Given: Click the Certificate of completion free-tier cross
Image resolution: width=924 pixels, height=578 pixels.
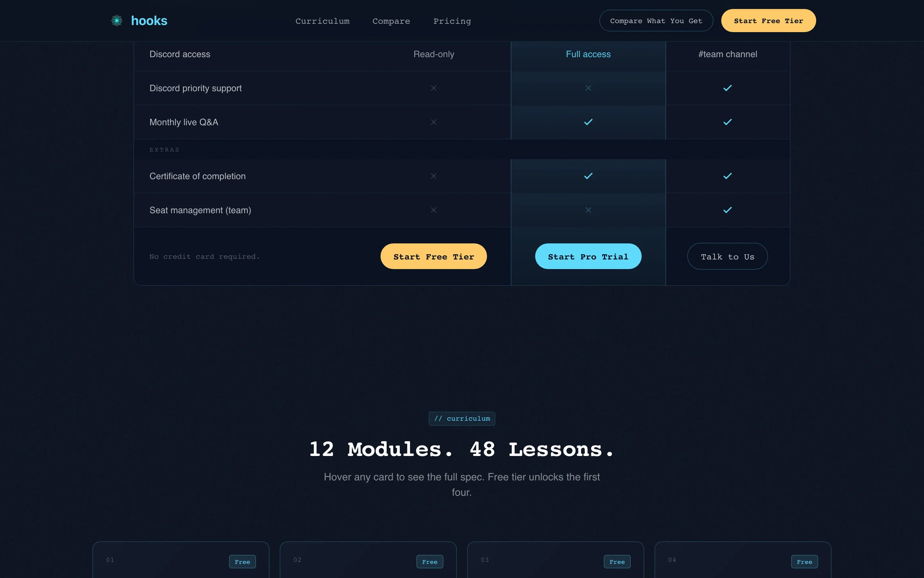Looking at the screenshot, I should coord(434,176).
